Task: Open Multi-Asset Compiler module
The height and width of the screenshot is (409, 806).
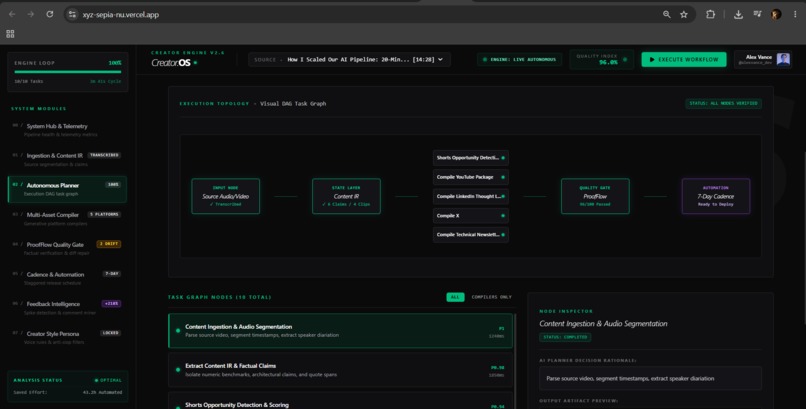Action: [x=67, y=219]
